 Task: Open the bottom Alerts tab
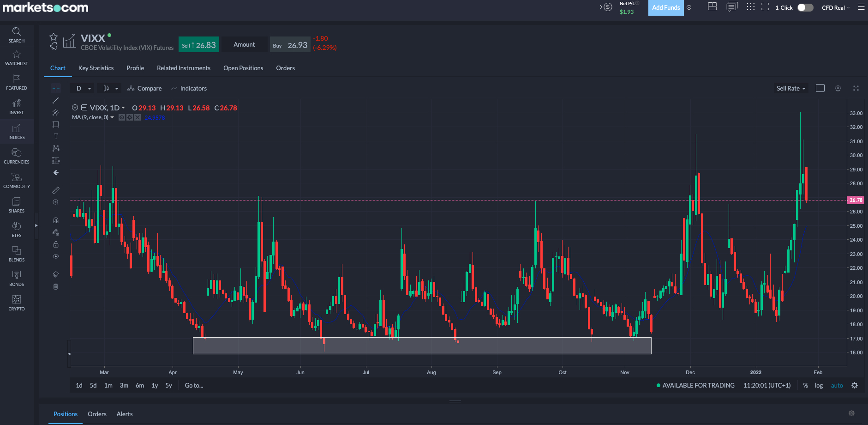tap(125, 414)
